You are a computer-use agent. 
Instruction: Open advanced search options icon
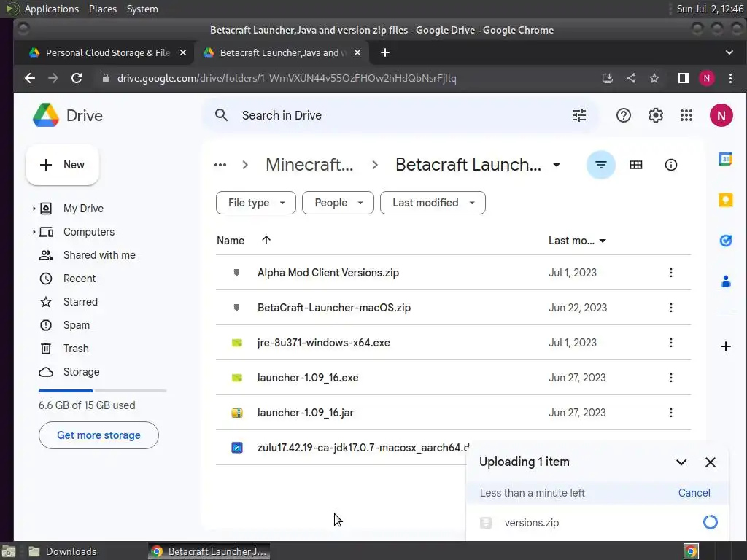578,115
